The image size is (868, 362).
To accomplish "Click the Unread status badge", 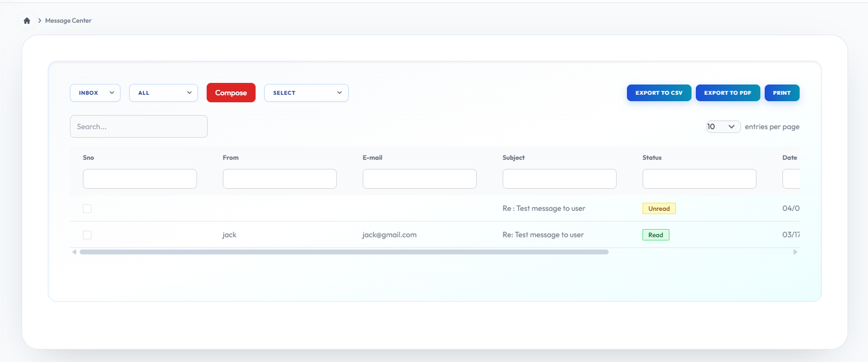I will 659,209.
